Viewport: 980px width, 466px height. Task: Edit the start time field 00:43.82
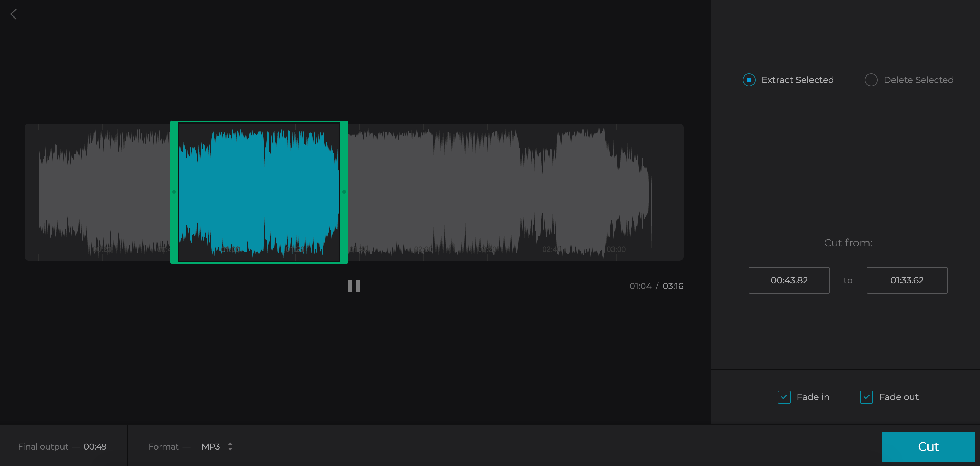(789, 280)
